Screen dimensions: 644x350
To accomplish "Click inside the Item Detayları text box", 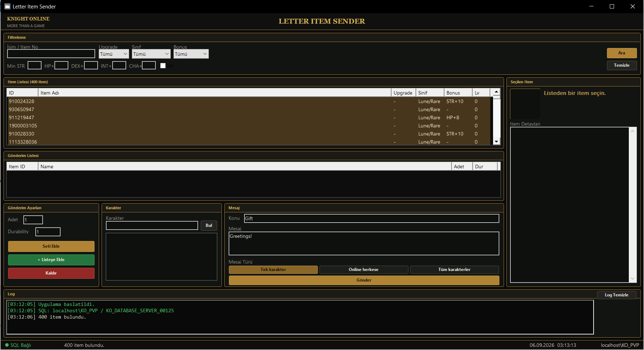I will click(x=570, y=205).
